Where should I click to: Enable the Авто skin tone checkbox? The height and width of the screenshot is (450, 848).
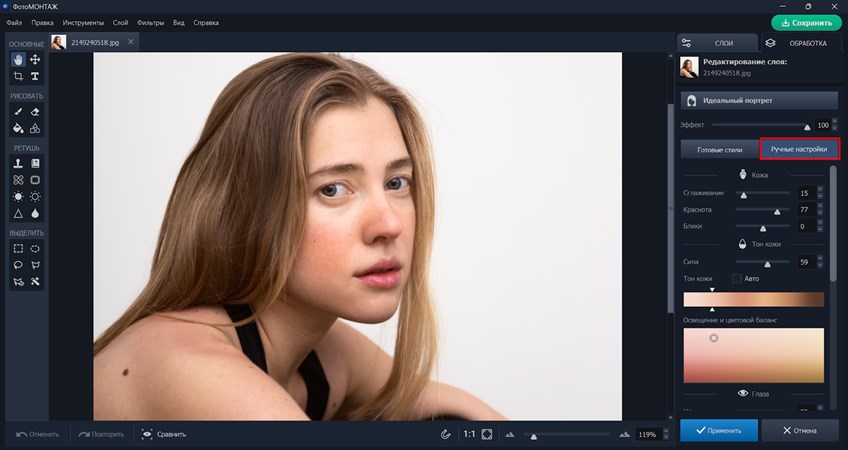point(737,278)
